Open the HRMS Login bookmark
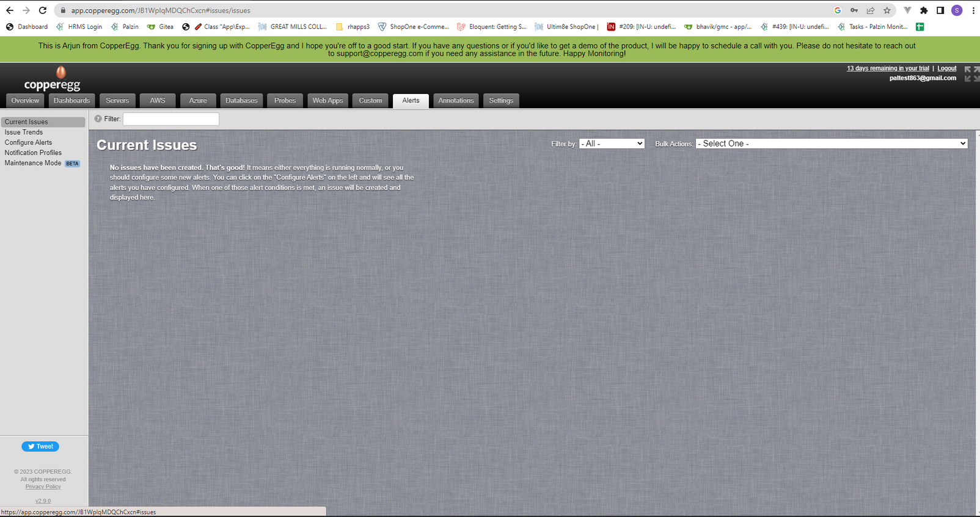Image resolution: width=980 pixels, height=517 pixels. click(79, 27)
